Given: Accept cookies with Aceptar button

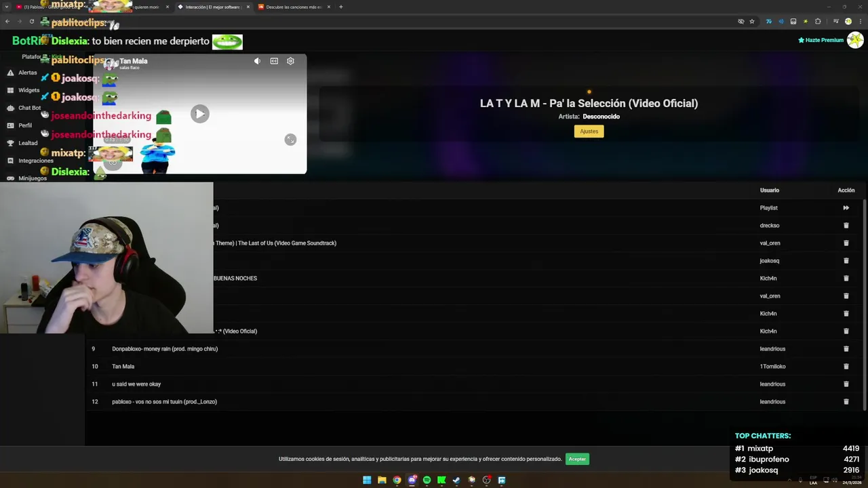Looking at the screenshot, I should pyautogui.click(x=577, y=459).
